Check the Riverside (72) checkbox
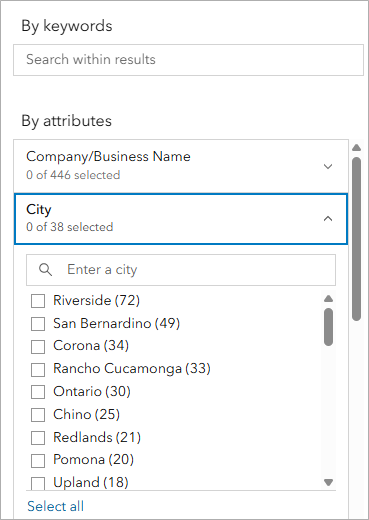This screenshot has height=520, width=369. (x=38, y=301)
